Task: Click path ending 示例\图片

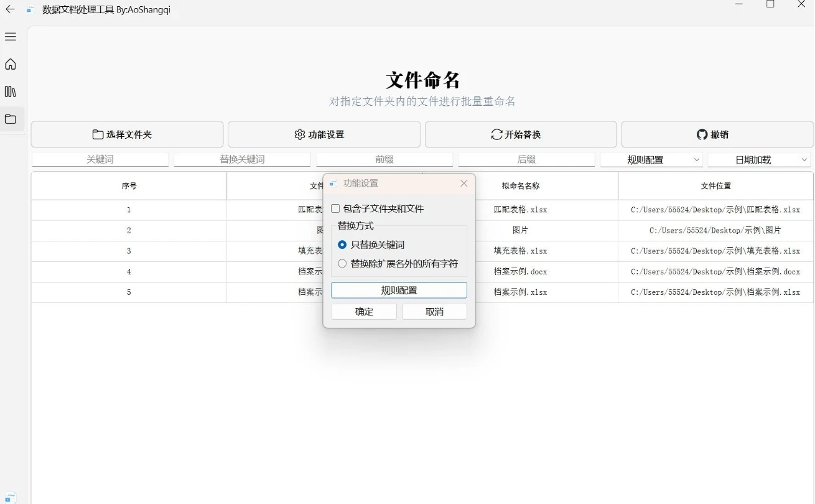Action: pos(715,230)
